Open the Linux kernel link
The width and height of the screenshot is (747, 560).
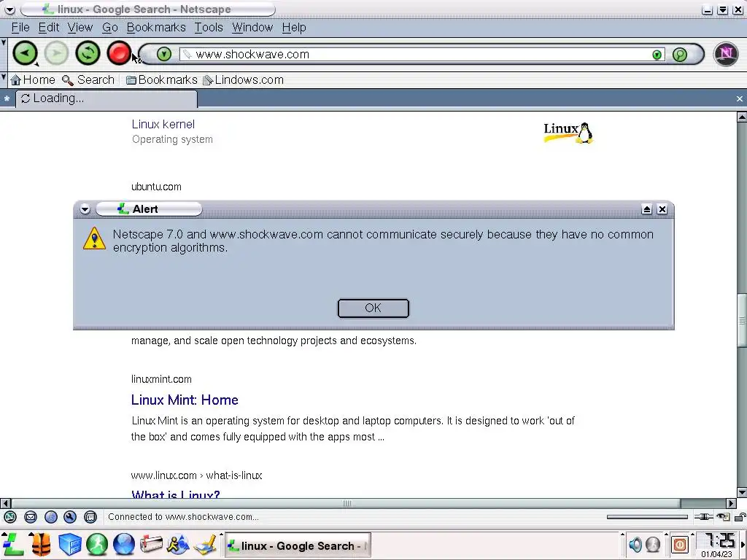click(x=163, y=124)
